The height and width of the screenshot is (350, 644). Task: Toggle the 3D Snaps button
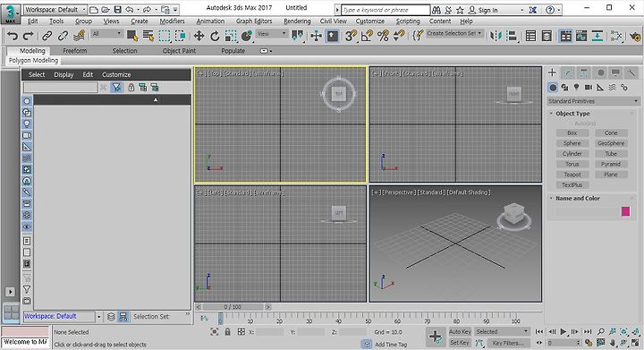[351, 36]
